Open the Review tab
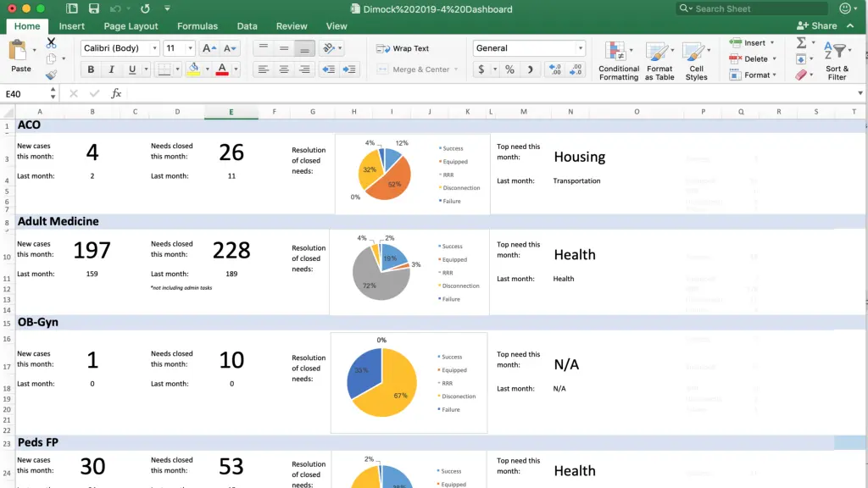The width and height of the screenshot is (868, 488). [292, 26]
